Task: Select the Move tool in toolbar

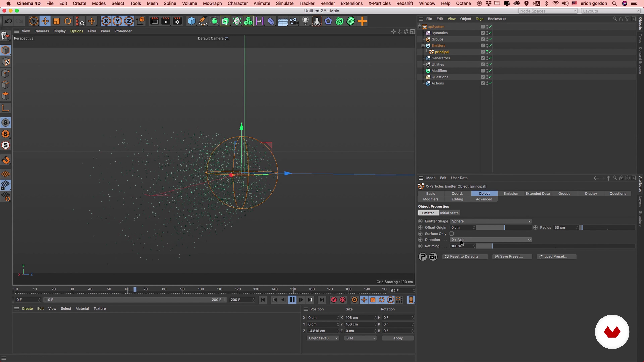Action: 45,21
